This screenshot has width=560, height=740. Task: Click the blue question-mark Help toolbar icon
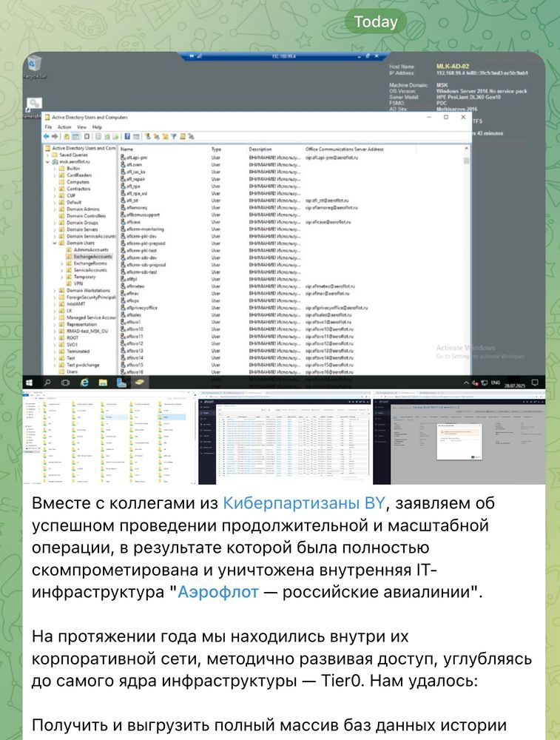click(127, 136)
